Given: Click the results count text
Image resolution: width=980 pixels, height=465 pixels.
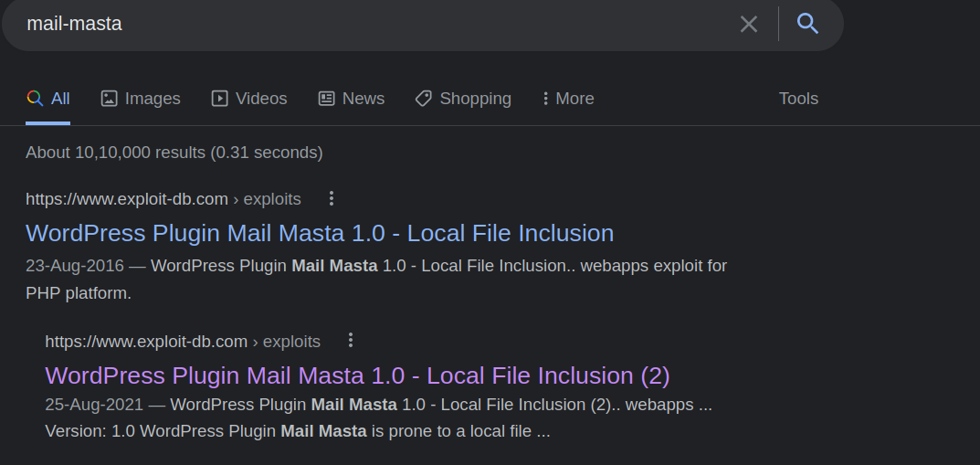Looking at the screenshot, I should tap(174, 153).
